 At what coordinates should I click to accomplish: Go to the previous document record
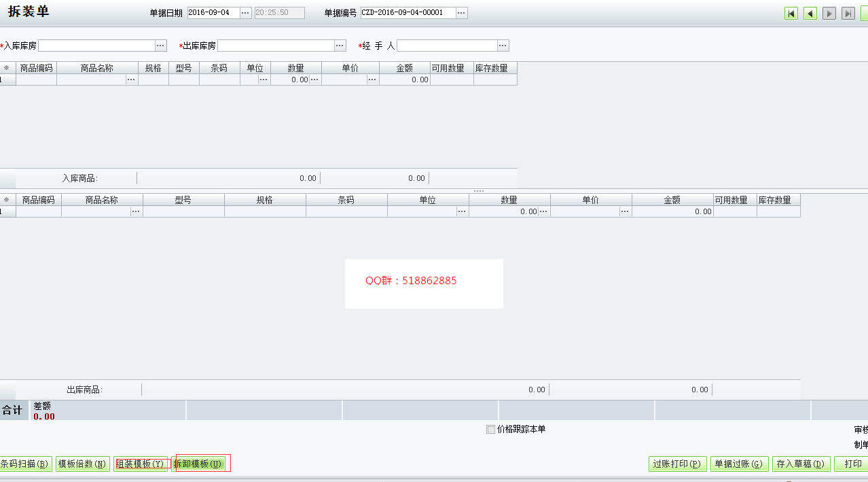[x=810, y=14]
